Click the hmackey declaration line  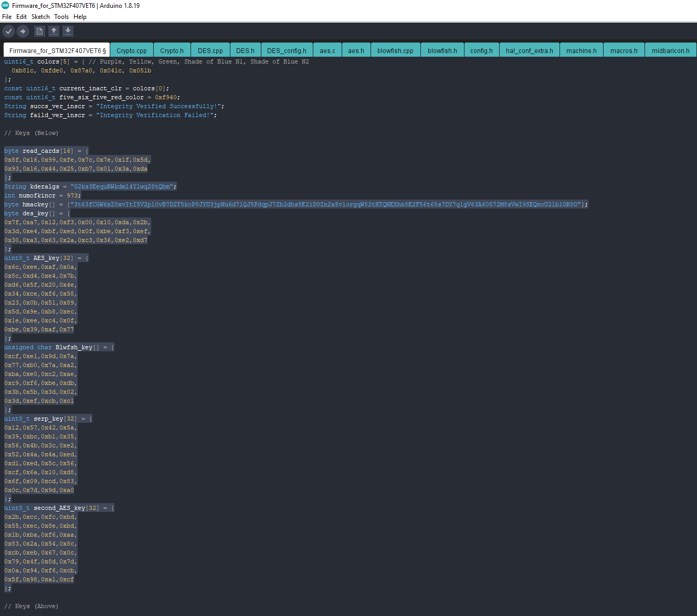click(x=296, y=204)
